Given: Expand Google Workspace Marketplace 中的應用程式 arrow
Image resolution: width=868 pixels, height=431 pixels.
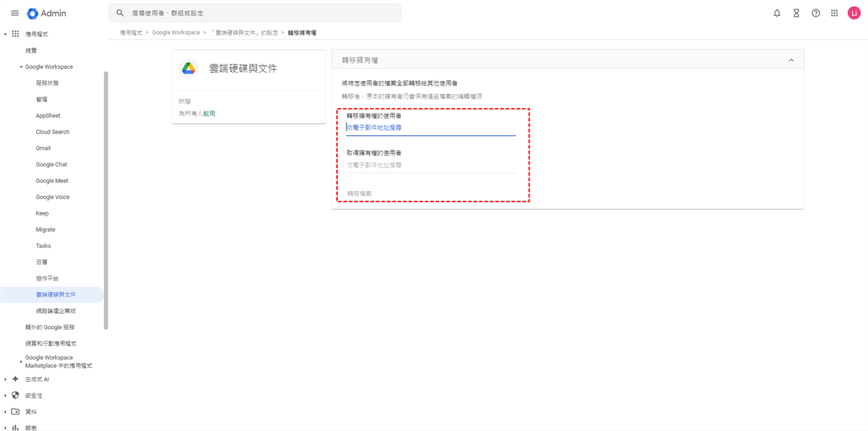Looking at the screenshot, I should (x=21, y=362).
